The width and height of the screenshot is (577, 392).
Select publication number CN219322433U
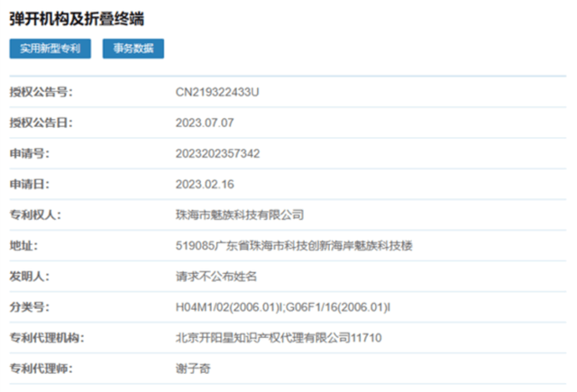click(217, 92)
